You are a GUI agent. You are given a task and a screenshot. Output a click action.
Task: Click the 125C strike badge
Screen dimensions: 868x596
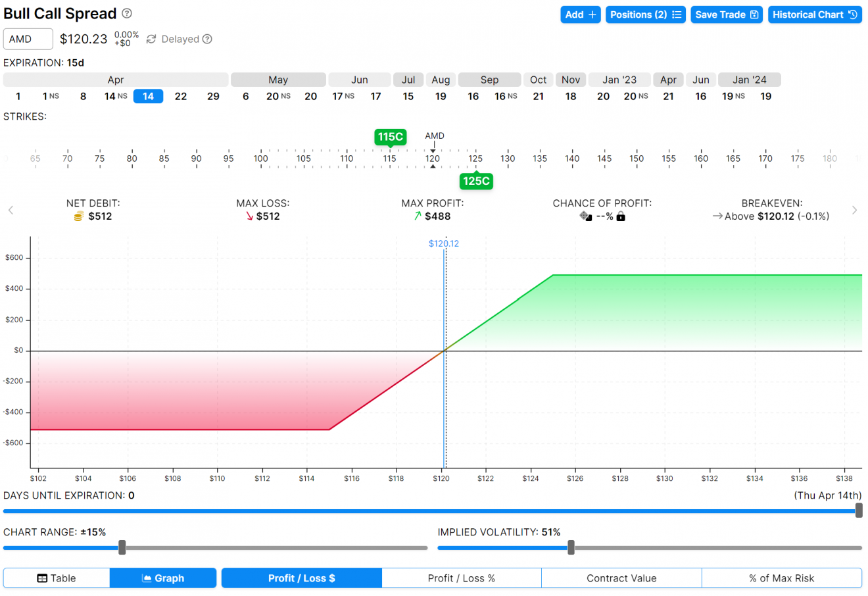click(x=476, y=181)
